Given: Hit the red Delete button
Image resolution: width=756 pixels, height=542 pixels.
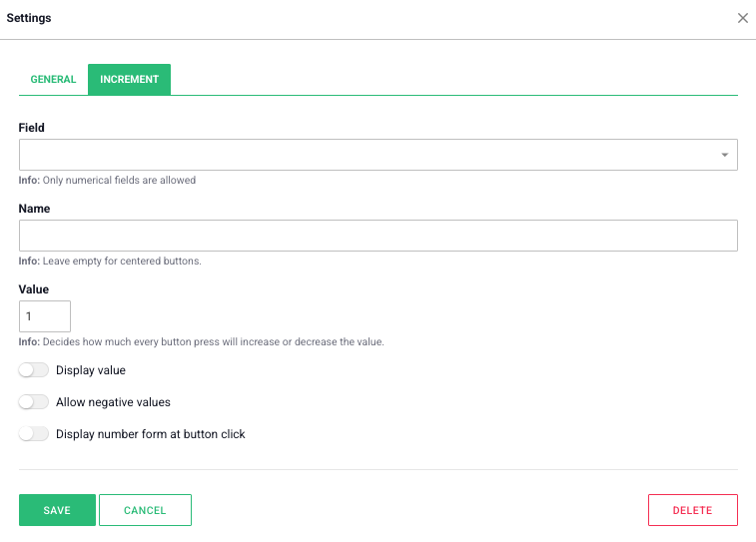Looking at the screenshot, I should pyautogui.click(x=692, y=510).
